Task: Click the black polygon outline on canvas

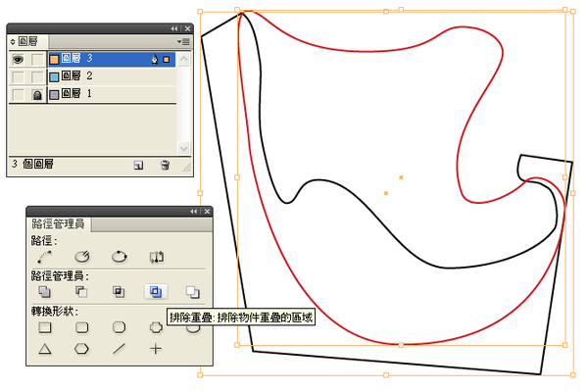Action: [398, 363]
